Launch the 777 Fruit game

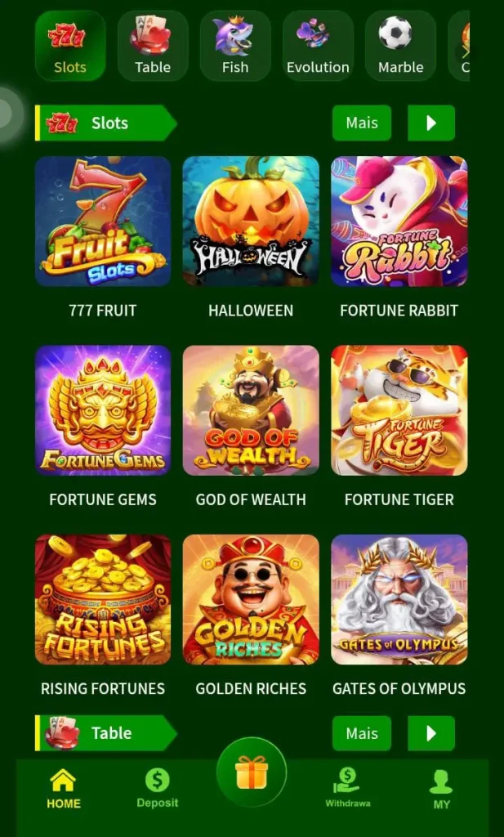(x=103, y=221)
